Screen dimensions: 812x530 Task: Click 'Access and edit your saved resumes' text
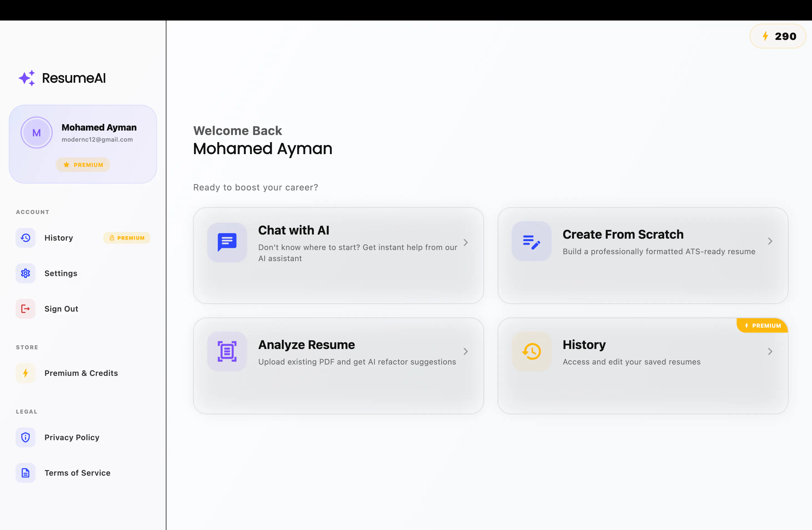631,362
